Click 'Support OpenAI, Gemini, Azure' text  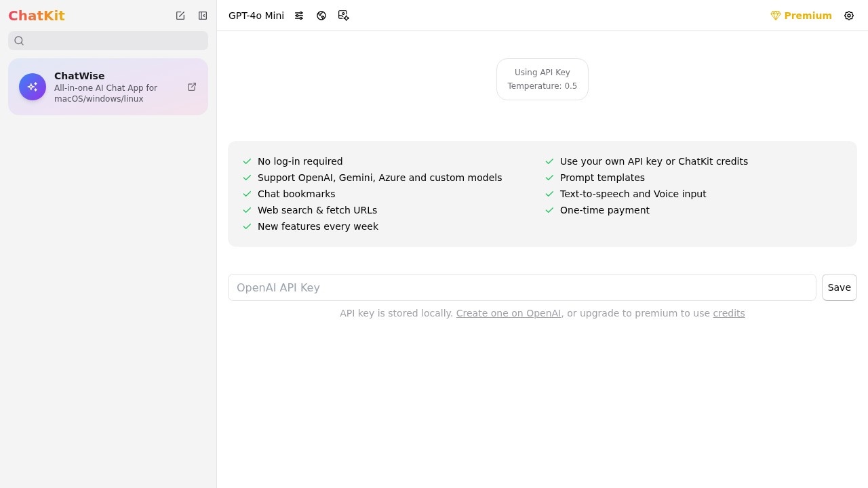click(380, 178)
